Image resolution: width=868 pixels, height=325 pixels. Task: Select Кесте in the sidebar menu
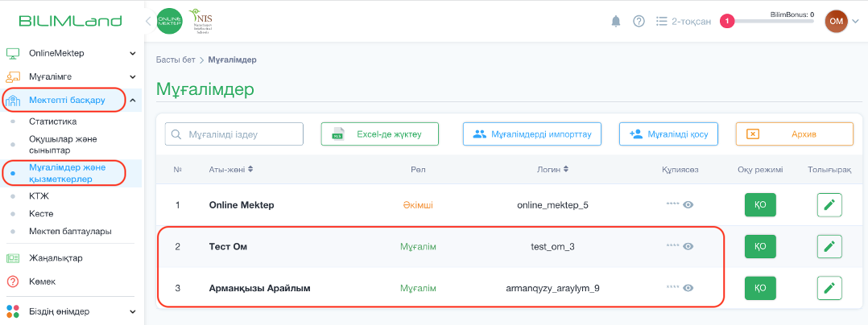point(41,214)
